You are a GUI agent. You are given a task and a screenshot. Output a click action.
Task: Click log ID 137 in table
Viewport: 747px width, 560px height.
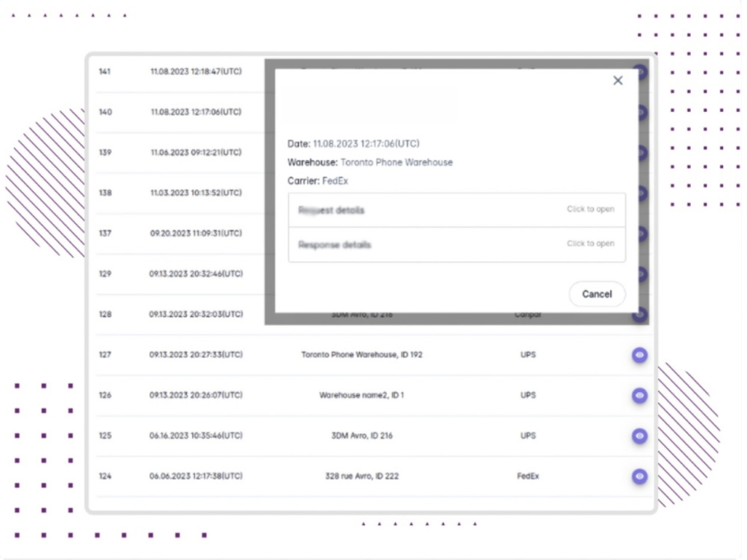click(105, 233)
